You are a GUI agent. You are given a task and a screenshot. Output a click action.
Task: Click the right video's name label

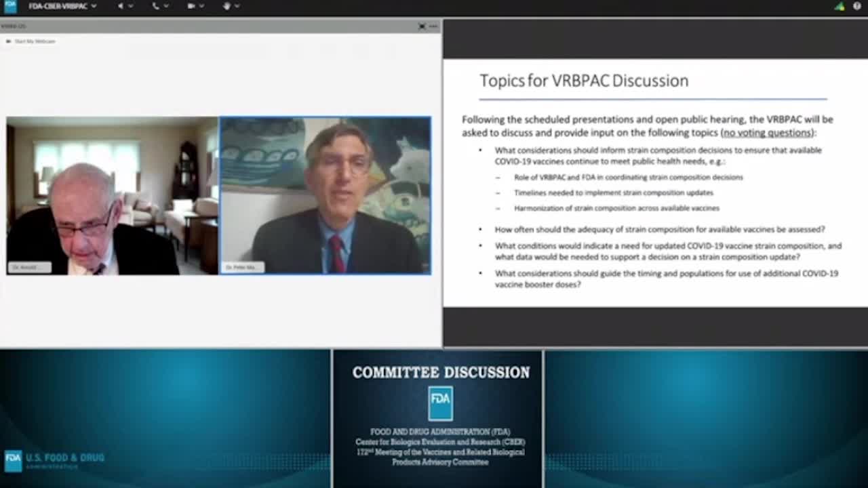tap(242, 268)
